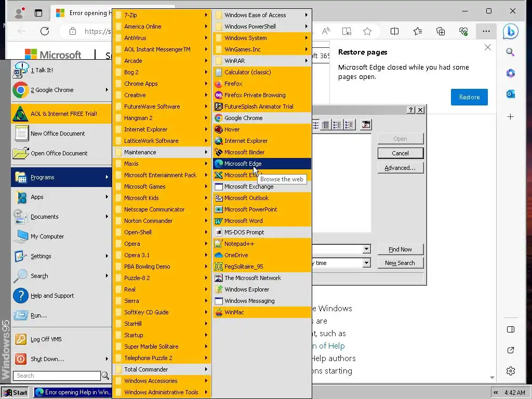
Task: Open FutureSplash Animator Trial
Action: pos(262,107)
